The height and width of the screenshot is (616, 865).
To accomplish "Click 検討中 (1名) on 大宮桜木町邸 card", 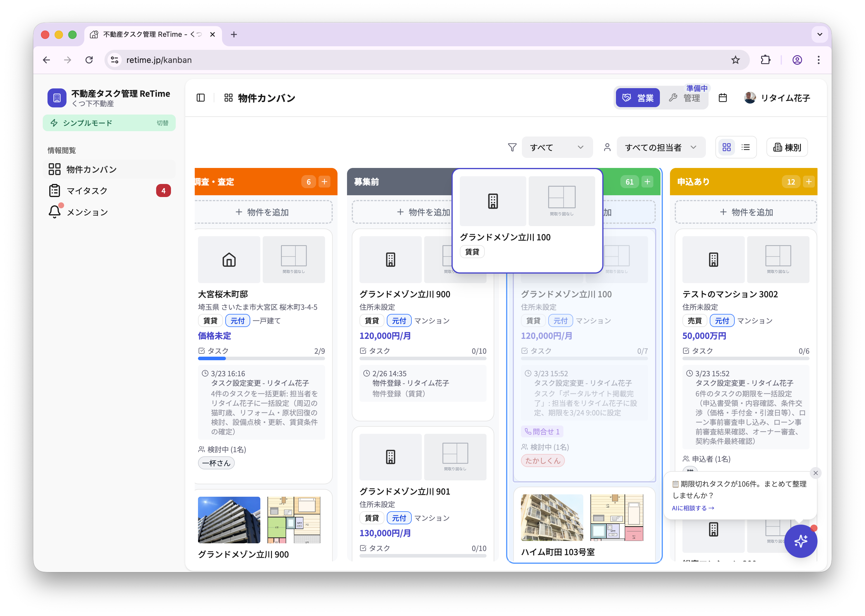I will [x=222, y=450].
